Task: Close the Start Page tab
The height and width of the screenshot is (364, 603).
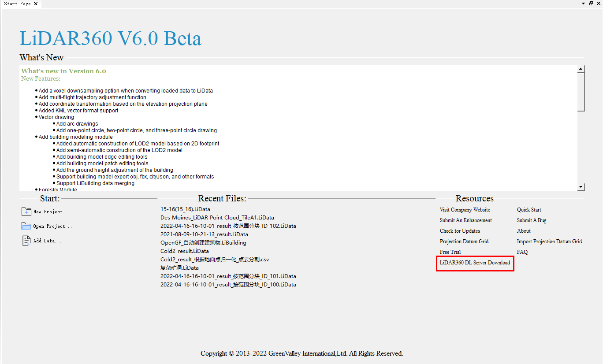Action: 36,4
